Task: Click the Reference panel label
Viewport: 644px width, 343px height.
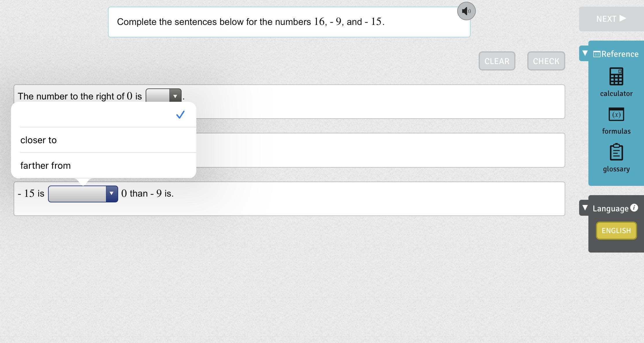Action: pos(620,54)
